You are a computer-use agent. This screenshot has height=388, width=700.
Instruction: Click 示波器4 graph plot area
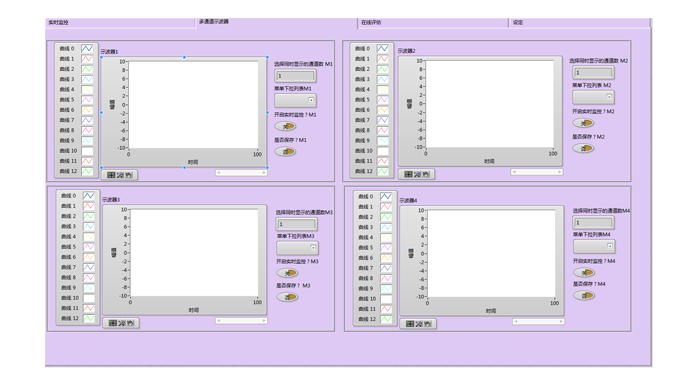491,253
